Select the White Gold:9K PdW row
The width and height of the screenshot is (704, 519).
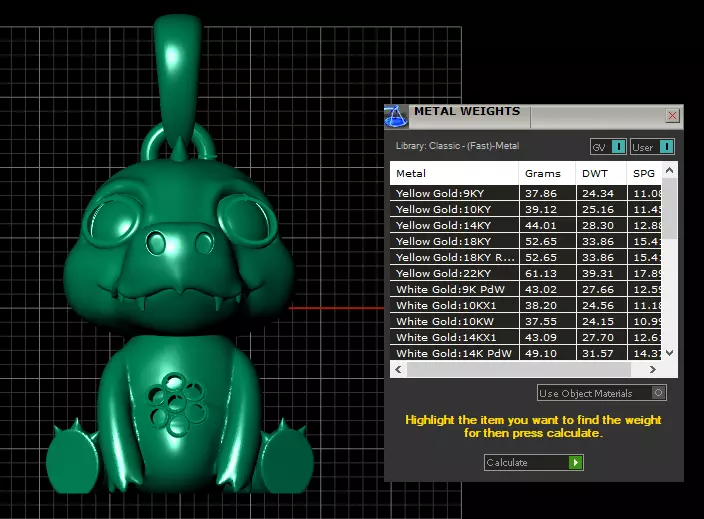pos(525,290)
